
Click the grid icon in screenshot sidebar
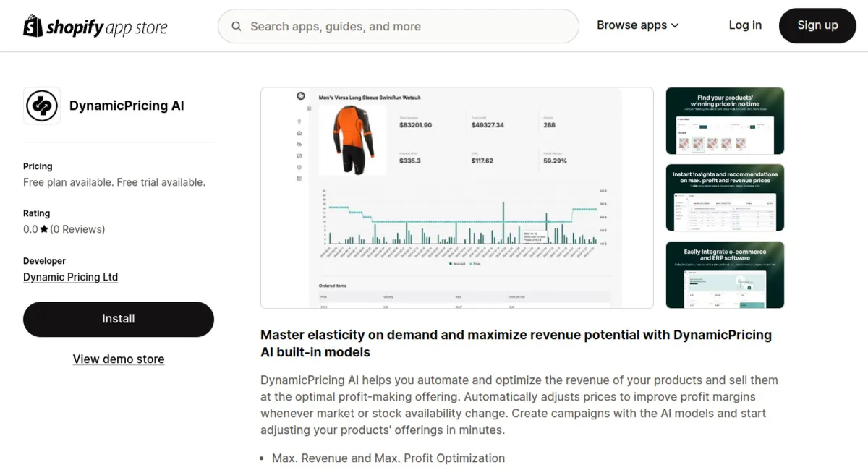click(299, 179)
